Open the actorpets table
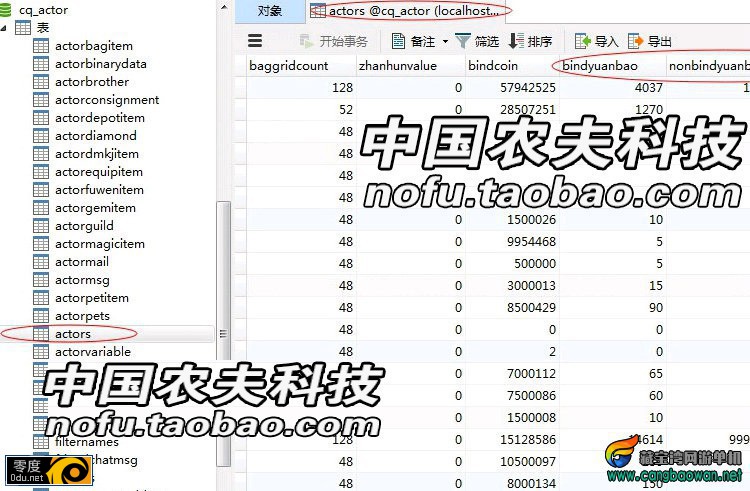The image size is (750, 491). pos(82,316)
